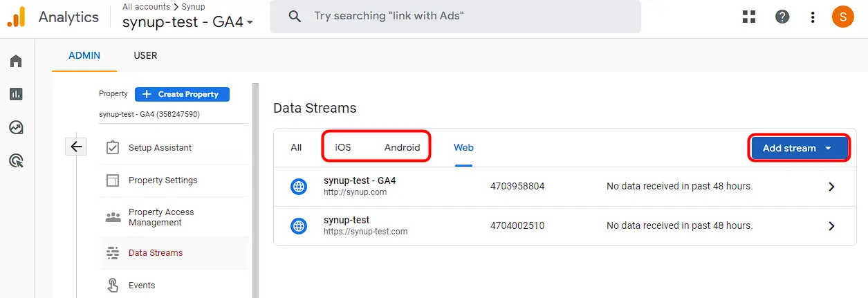Select the All streams tab

tap(296, 147)
